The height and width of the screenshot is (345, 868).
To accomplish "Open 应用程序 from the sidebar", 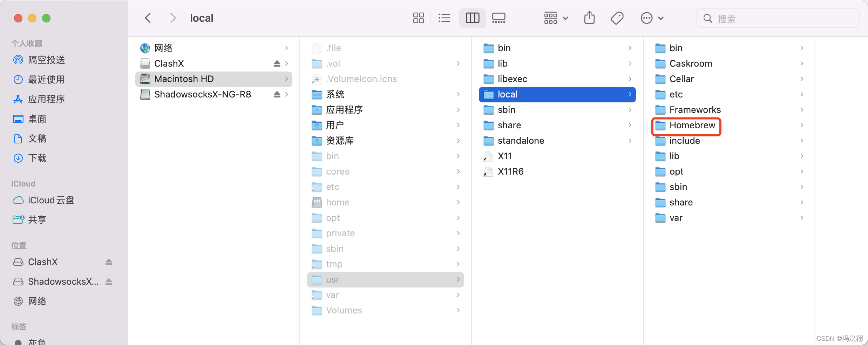I will (x=47, y=99).
